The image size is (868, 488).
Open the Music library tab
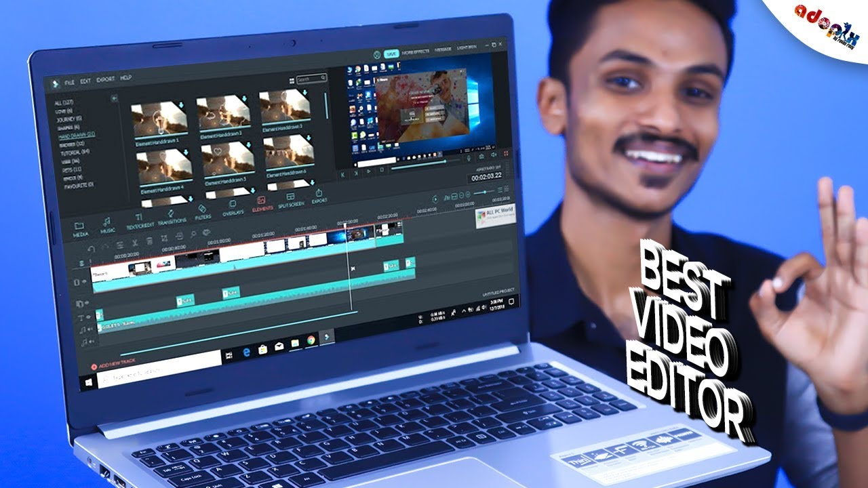pyautogui.click(x=108, y=225)
